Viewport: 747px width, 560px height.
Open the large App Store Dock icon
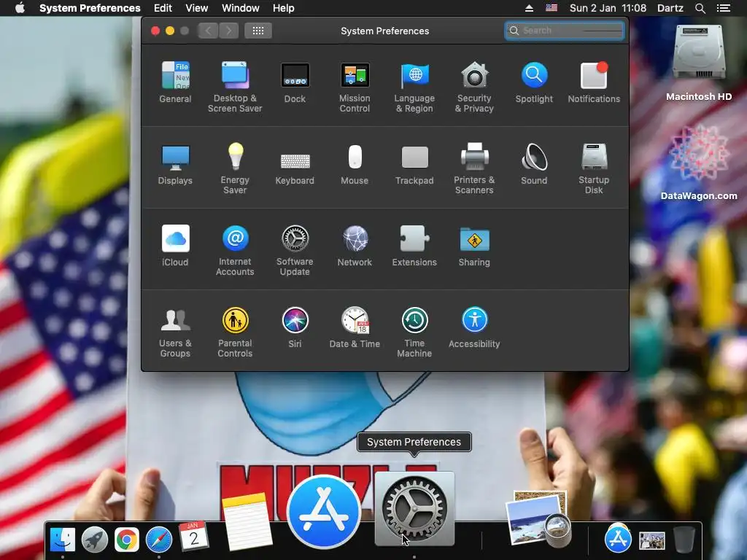[x=323, y=511]
